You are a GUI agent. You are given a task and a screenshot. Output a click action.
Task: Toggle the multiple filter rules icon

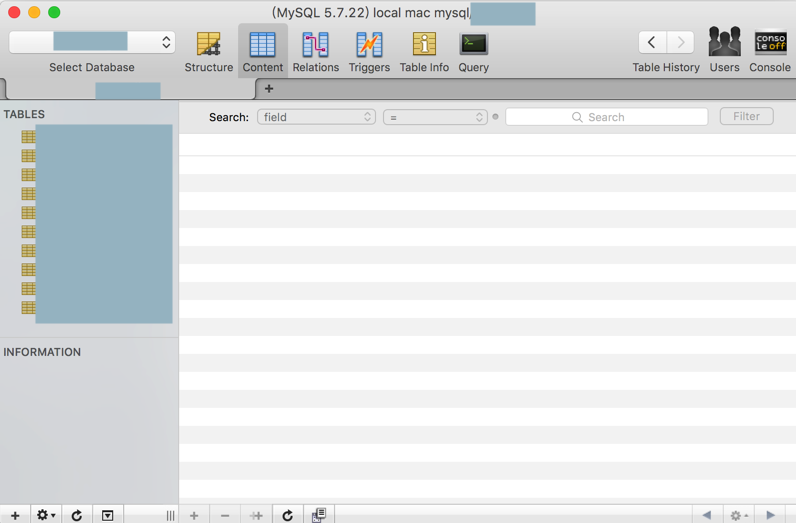(x=319, y=515)
